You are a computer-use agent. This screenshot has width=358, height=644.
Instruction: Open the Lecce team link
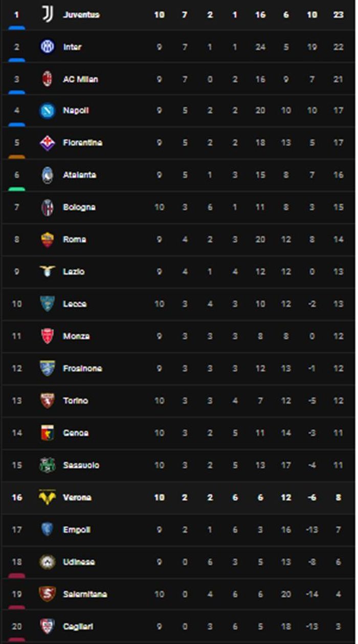[x=75, y=304]
